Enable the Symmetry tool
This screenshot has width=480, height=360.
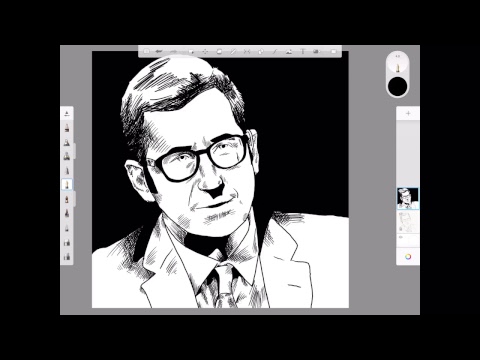pyautogui.click(x=247, y=51)
